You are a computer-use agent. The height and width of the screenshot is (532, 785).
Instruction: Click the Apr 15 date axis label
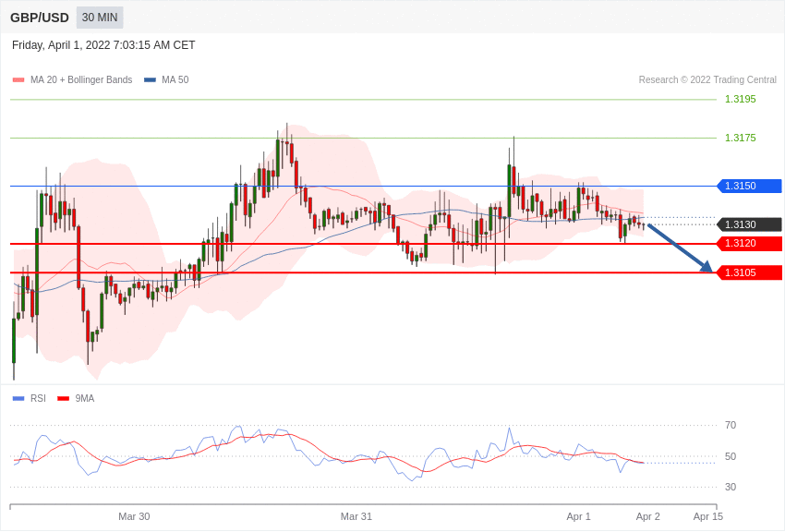tap(708, 516)
